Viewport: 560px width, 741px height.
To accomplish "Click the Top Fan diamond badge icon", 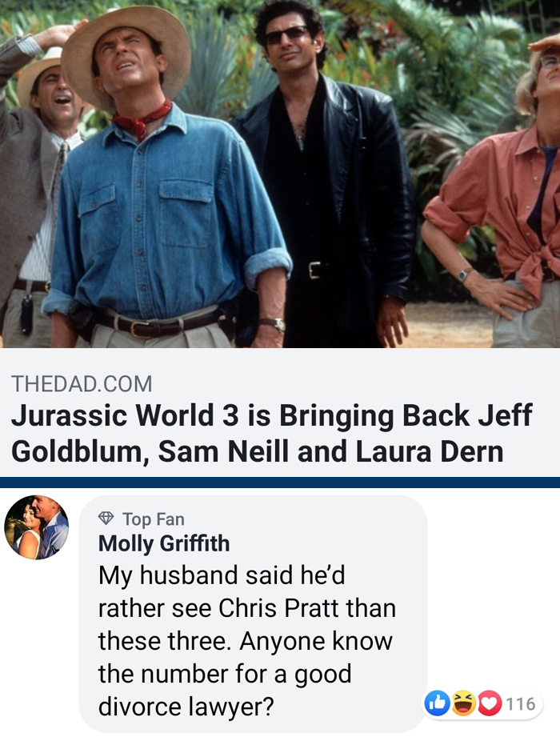I will point(106,519).
